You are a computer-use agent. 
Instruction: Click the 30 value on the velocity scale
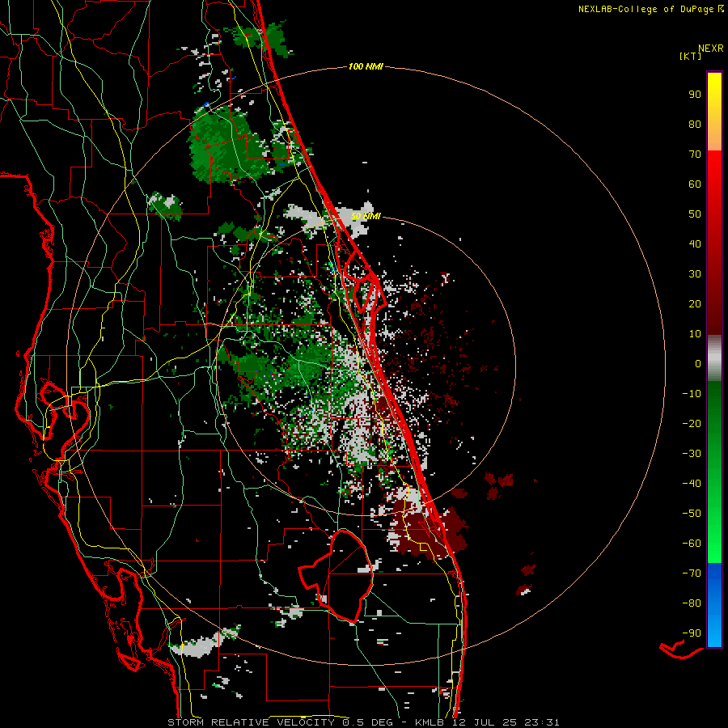click(695, 274)
